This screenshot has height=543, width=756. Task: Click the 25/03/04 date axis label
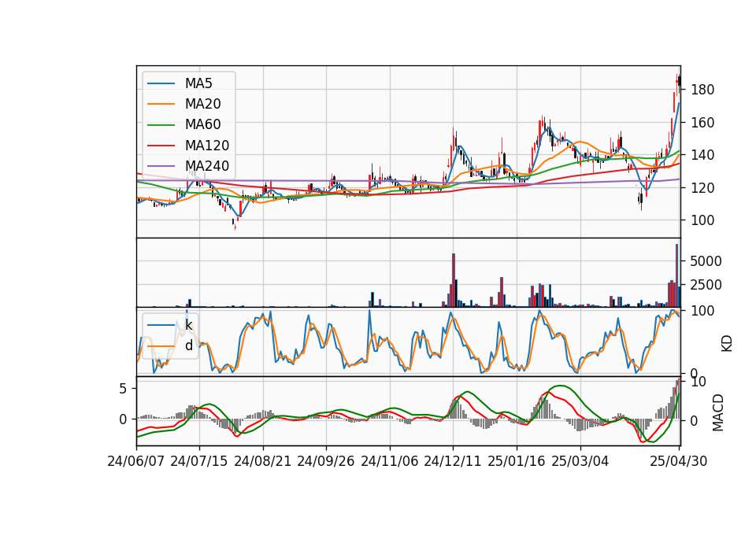coord(580,461)
